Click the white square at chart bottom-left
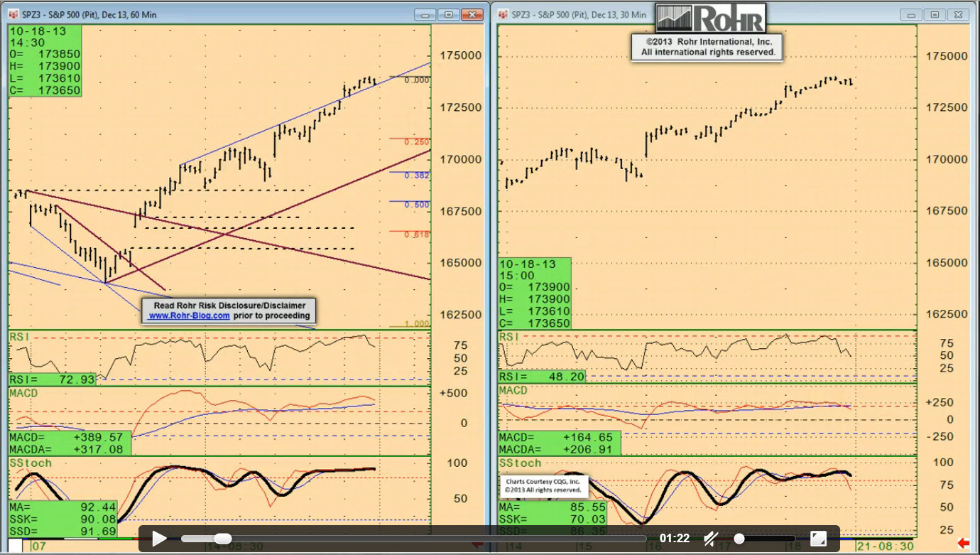This screenshot has height=555, width=980. pyautogui.click(x=15, y=545)
